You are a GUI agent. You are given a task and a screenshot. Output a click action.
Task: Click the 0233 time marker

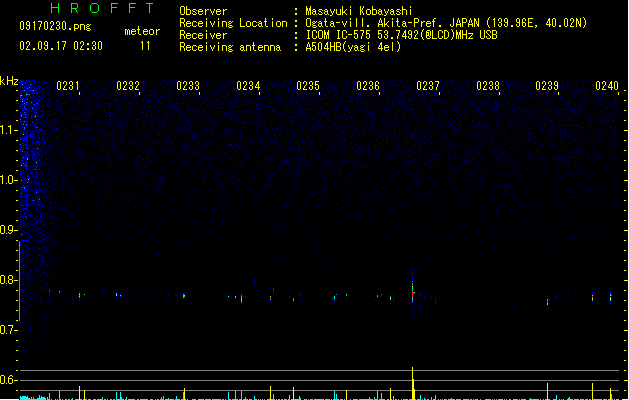point(188,86)
